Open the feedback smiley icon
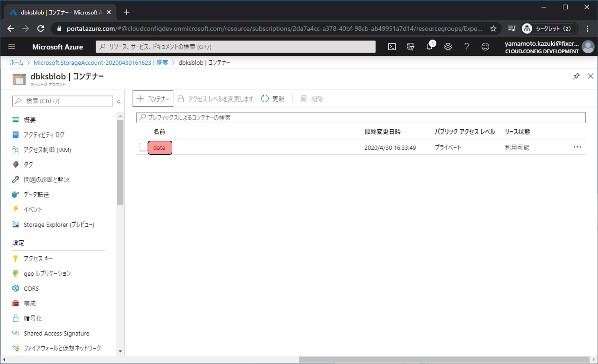Screen dimensions: 598x364 click(485, 47)
